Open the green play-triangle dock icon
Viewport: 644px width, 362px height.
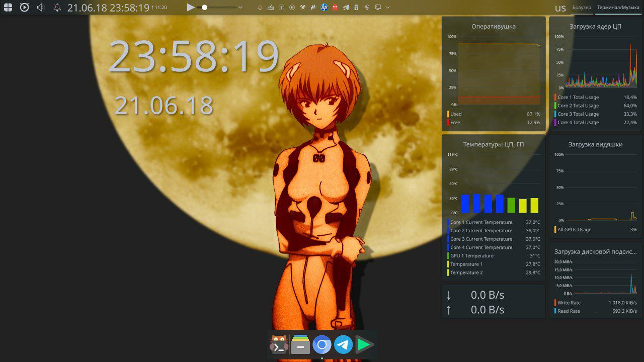pyautogui.click(x=365, y=345)
